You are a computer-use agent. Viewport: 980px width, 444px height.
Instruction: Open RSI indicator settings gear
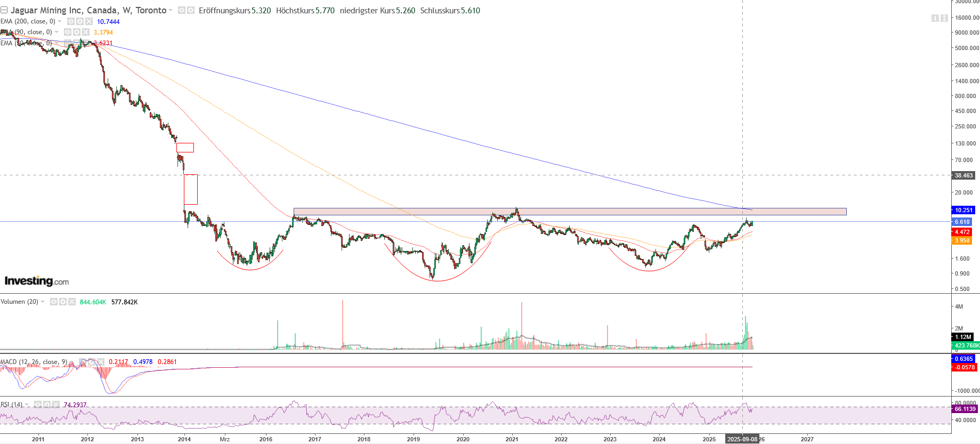(x=47, y=405)
